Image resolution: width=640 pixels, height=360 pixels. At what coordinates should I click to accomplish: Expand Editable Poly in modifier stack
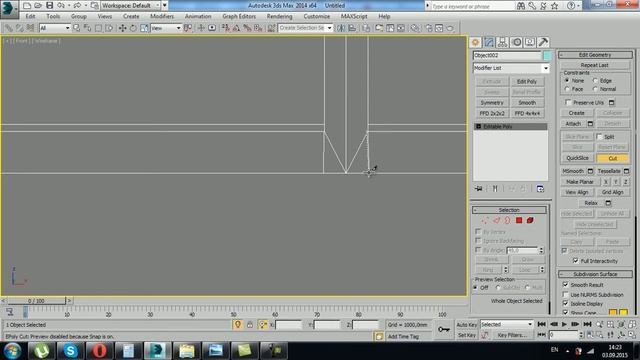click(478, 127)
